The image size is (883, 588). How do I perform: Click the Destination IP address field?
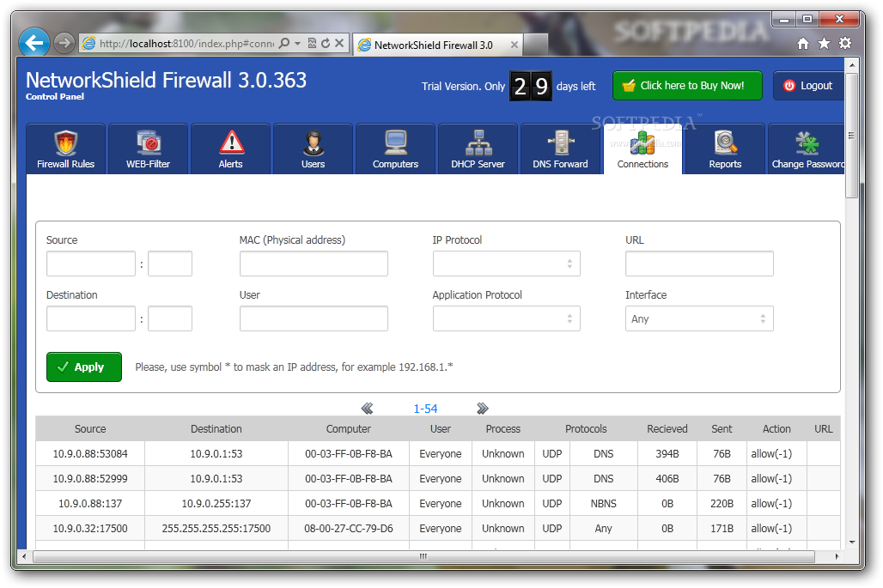[91, 318]
